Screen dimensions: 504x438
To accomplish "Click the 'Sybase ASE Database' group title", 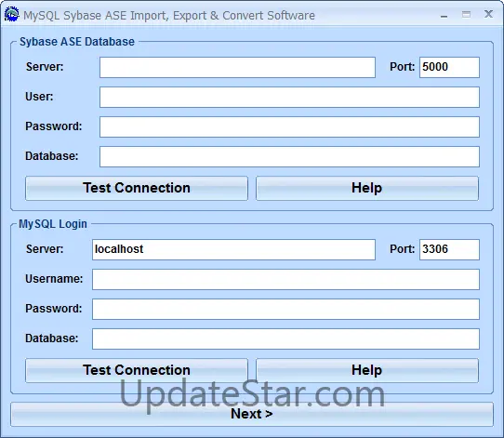I will click(77, 42).
